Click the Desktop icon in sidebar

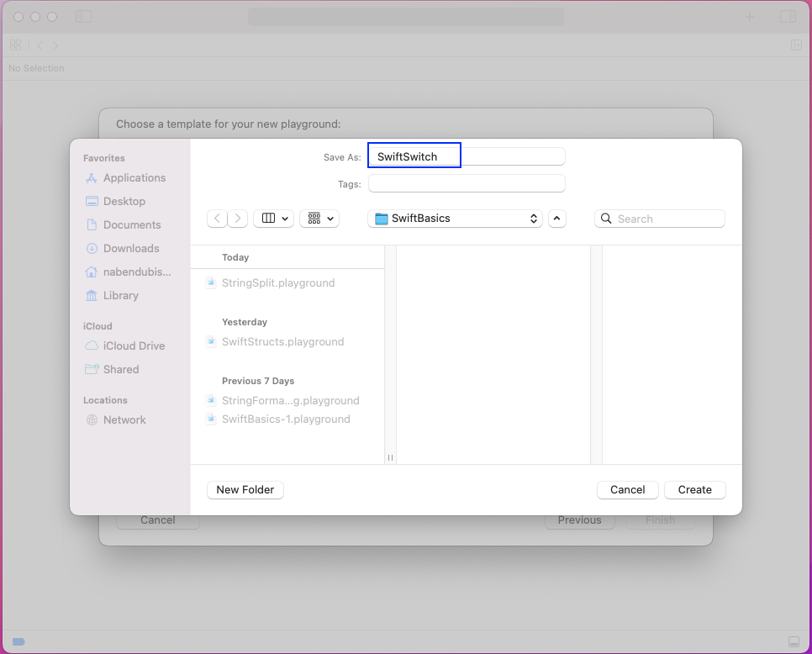click(x=92, y=202)
